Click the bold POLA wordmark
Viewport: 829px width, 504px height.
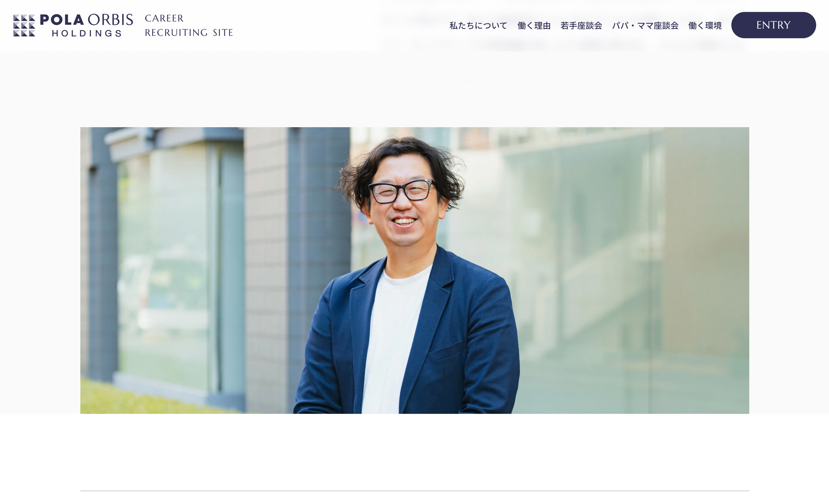[63, 20]
